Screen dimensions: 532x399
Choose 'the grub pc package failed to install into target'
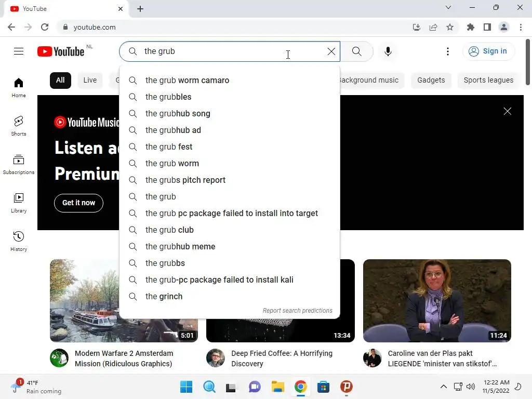[x=230, y=214]
